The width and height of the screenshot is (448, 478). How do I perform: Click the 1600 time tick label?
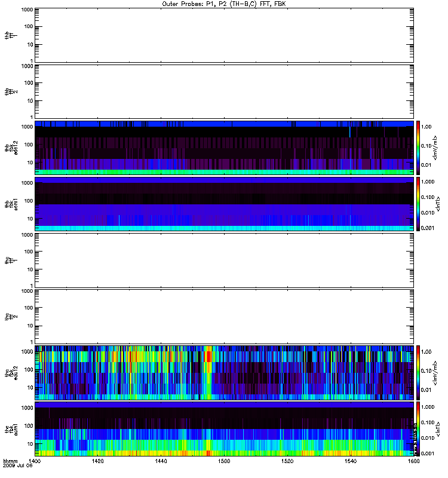pos(413,461)
